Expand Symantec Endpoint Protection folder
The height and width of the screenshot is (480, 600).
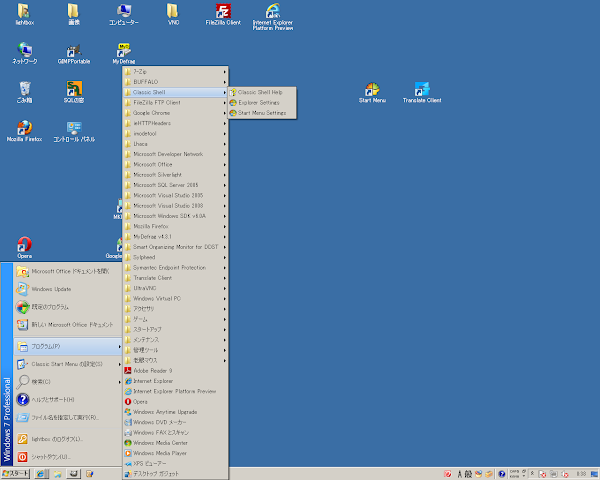click(176, 268)
